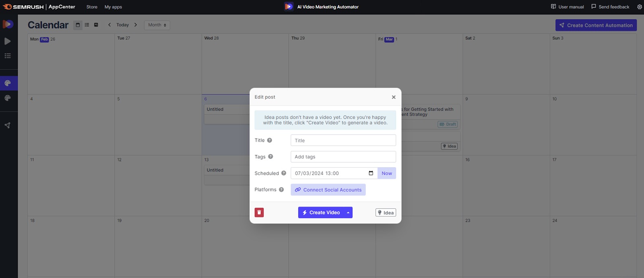Open the calendar date picker in the Scheduled field
The width and height of the screenshot is (644, 278).
tap(371, 173)
